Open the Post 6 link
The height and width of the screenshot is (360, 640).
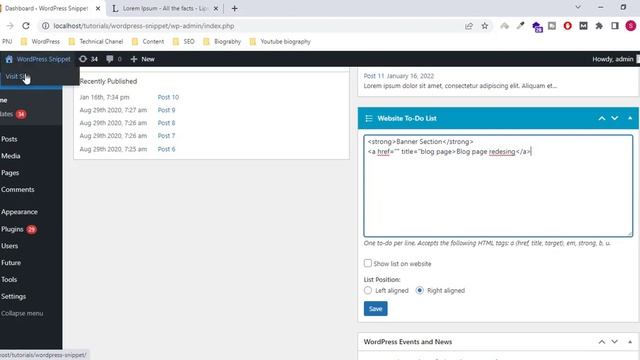(x=167, y=149)
